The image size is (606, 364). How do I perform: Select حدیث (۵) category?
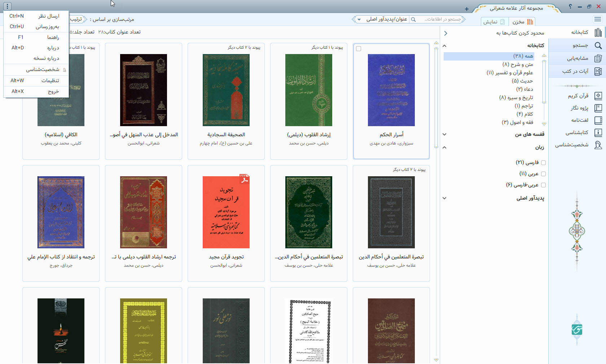coord(522,81)
